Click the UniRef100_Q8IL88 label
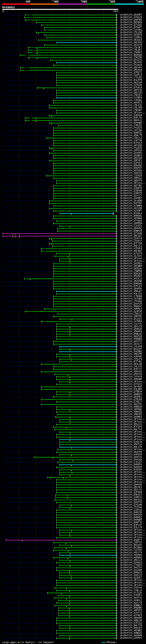This screenshot has height=644, width=146. (x=131, y=364)
